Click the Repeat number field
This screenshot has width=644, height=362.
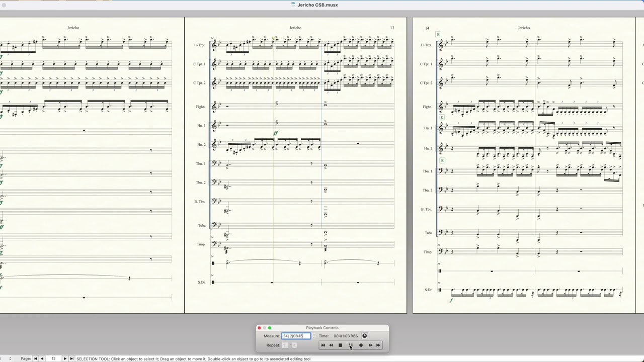coord(285,345)
